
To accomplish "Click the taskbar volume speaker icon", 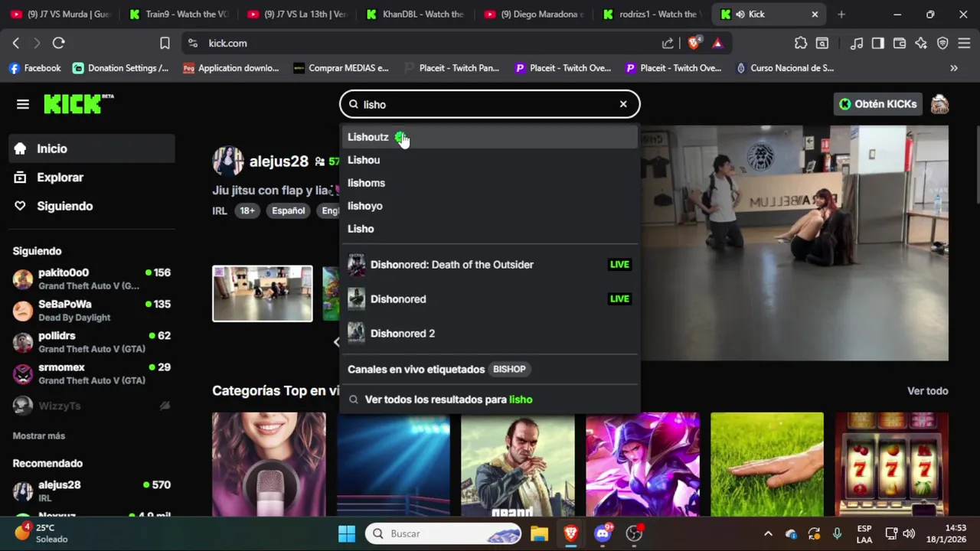I will [909, 533].
